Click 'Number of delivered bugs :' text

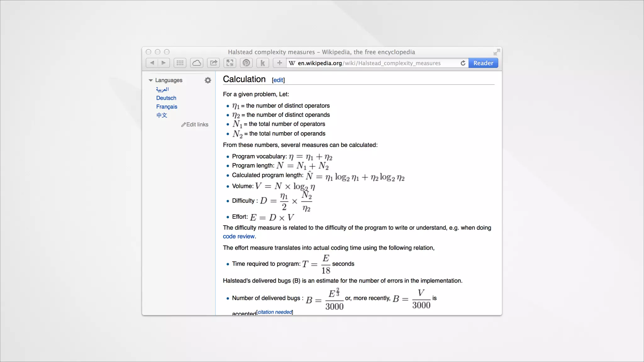point(268,298)
